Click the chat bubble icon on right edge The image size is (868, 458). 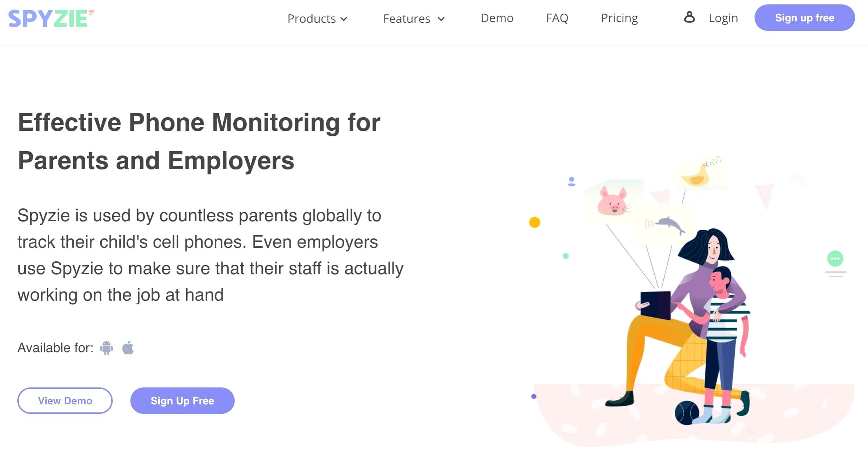pyautogui.click(x=835, y=259)
